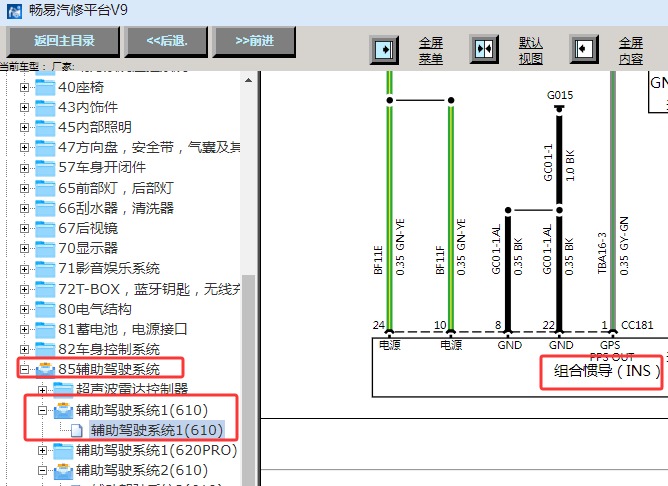668x486 pixels.
Task: Click the 返回主目录 button
Action: click(64, 41)
